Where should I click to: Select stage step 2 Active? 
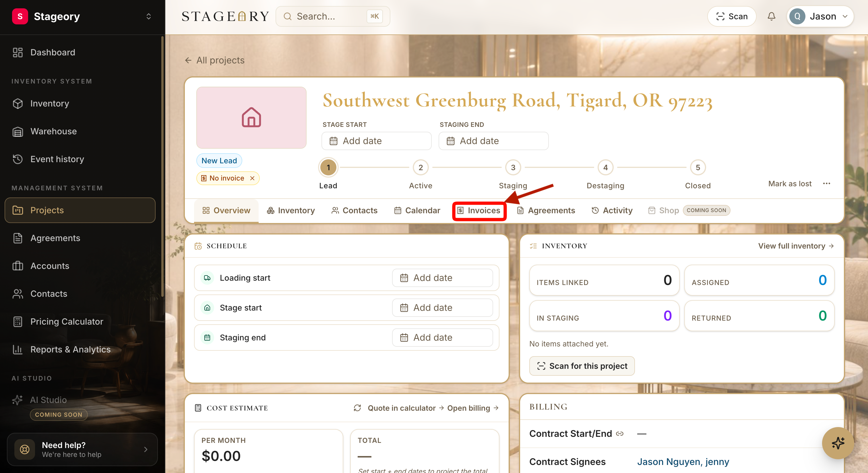pyautogui.click(x=421, y=167)
